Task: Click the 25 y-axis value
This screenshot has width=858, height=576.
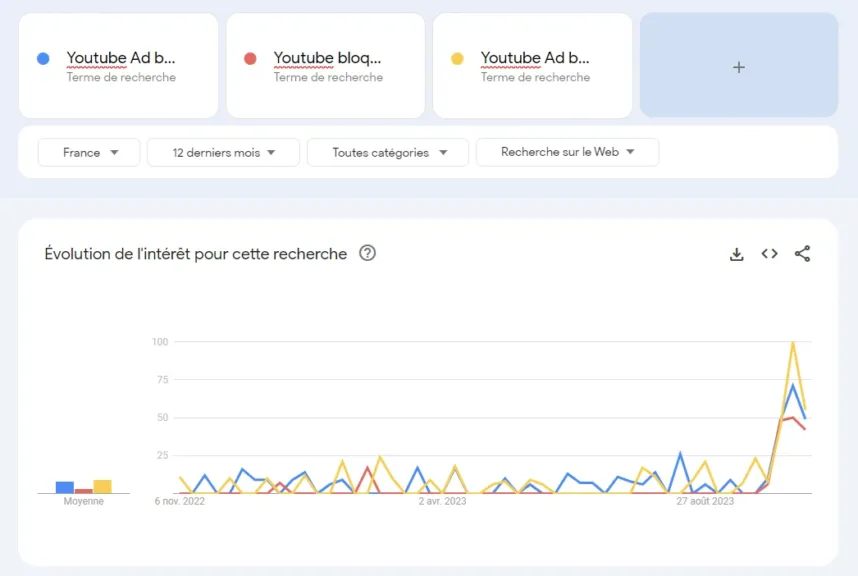Action: tap(163, 455)
